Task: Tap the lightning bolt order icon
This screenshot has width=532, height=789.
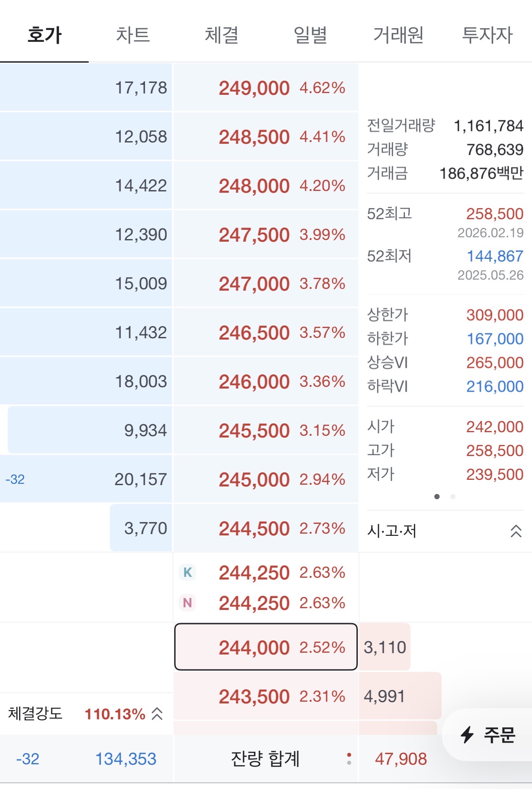Action: (x=467, y=735)
